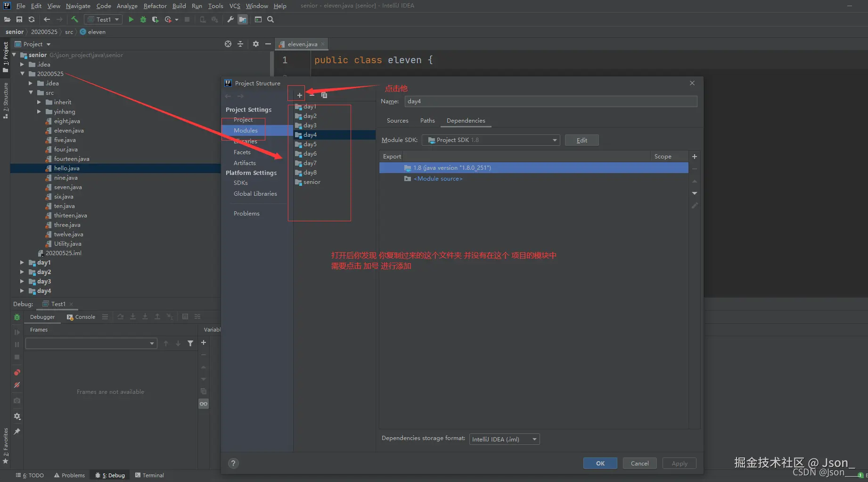Click the locate target icon in Project panel
This screenshot has width=868, height=482.
(228, 44)
